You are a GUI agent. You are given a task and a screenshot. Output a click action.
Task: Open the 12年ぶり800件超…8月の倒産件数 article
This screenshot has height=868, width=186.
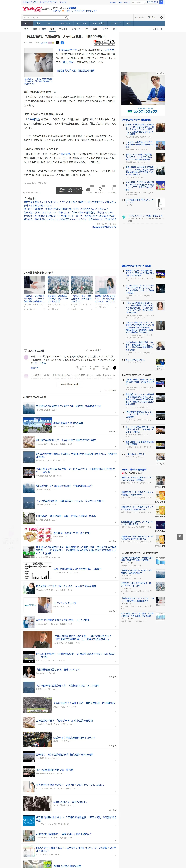[x=77, y=569]
